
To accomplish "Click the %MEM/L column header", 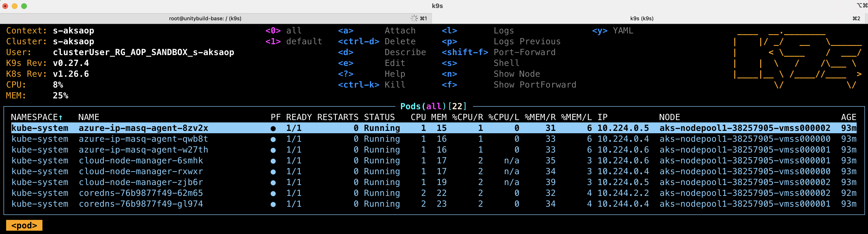I will tap(576, 117).
